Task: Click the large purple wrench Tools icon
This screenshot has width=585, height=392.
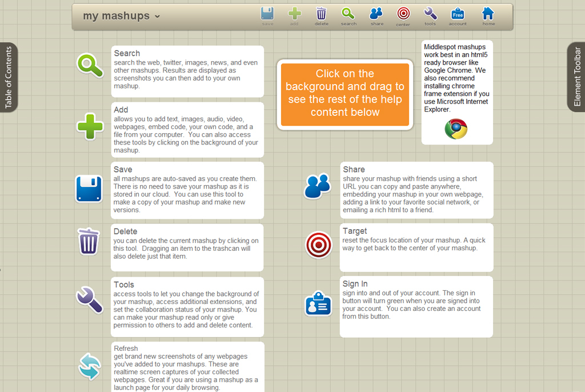Action: click(89, 299)
